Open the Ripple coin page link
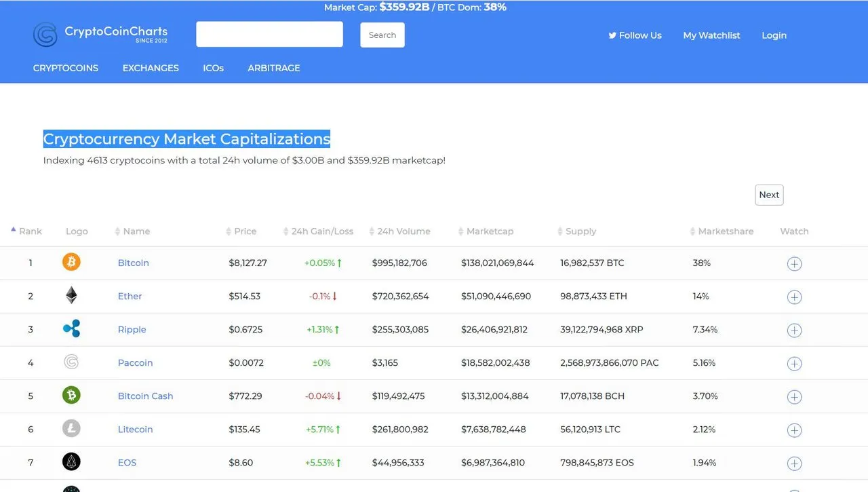 click(132, 329)
